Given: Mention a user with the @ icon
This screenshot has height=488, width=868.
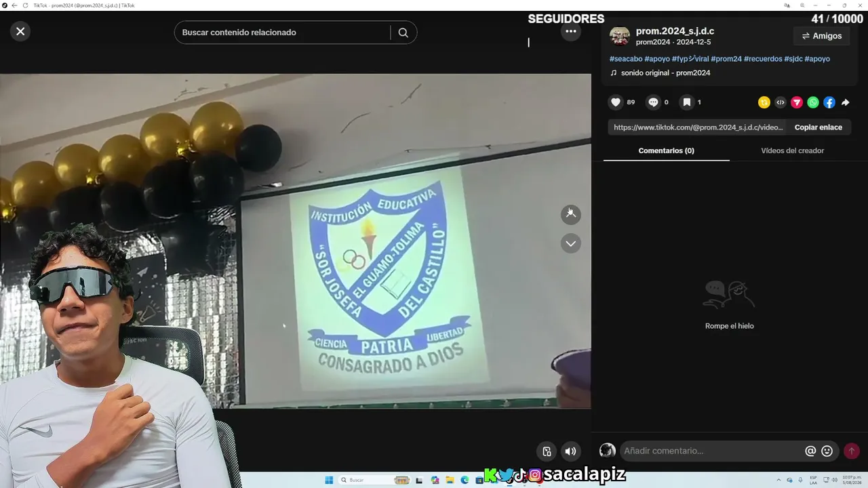Looking at the screenshot, I should pos(810,451).
